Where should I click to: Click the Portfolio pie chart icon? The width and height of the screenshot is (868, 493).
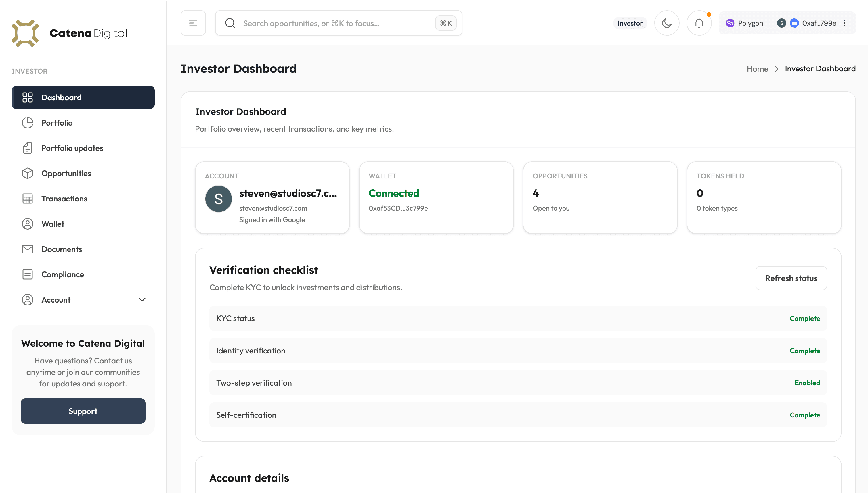[27, 123]
